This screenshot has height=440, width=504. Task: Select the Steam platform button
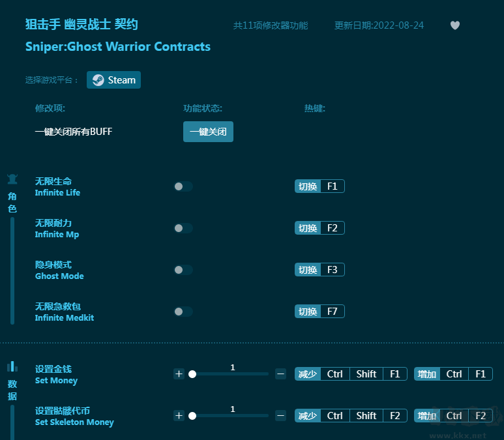[x=114, y=80]
